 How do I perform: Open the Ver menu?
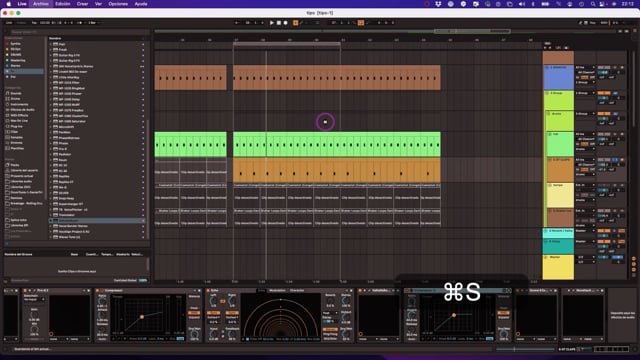[98, 4]
